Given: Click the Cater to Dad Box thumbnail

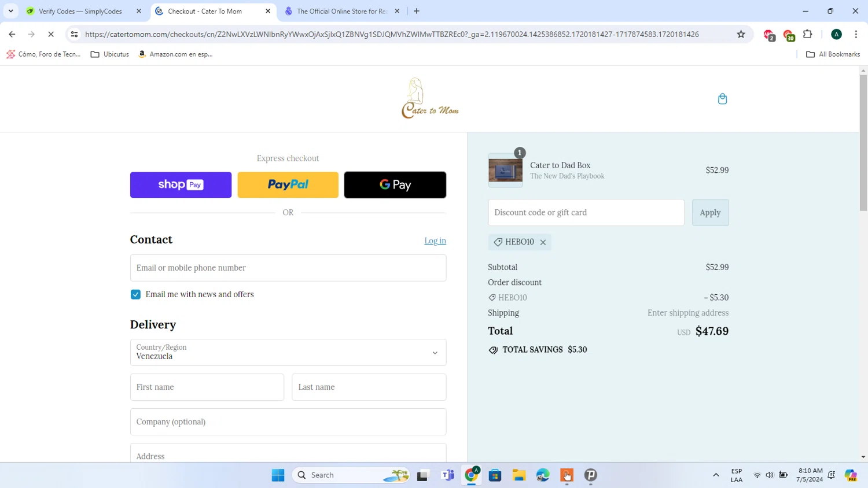Looking at the screenshot, I should pyautogui.click(x=505, y=170).
